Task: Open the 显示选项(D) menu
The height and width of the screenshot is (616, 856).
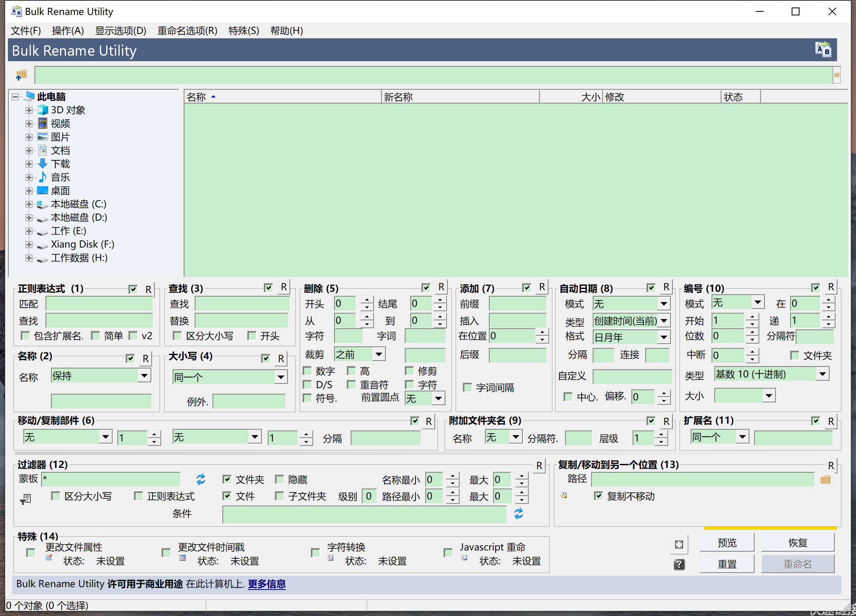Action: click(121, 31)
